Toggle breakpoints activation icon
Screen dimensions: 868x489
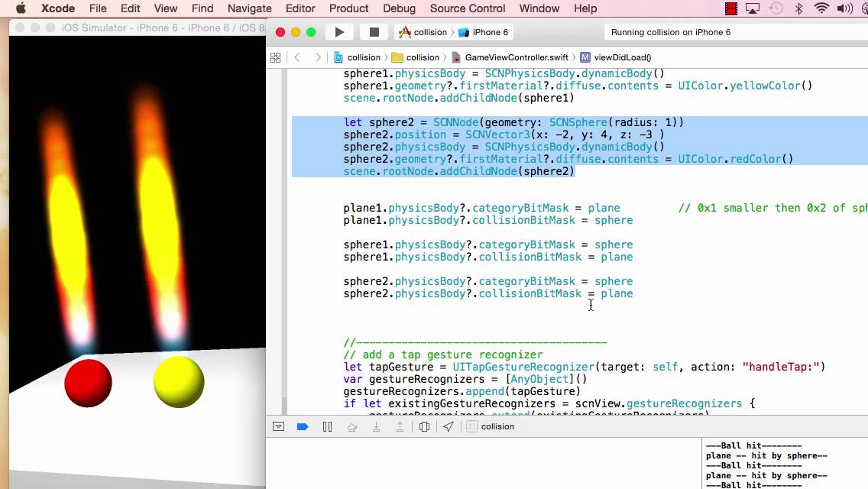coord(303,426)
